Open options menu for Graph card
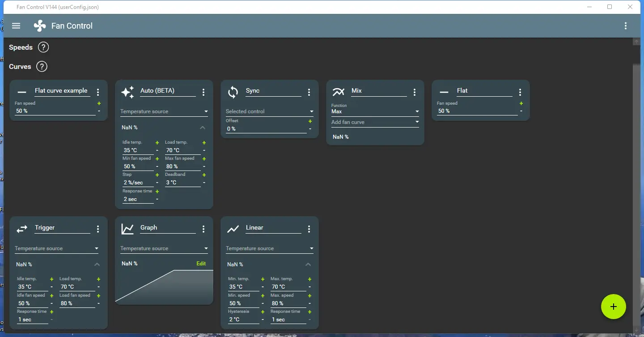Image resolution: width=644 pixels, height=337 pixels. (x=203, y=229)
